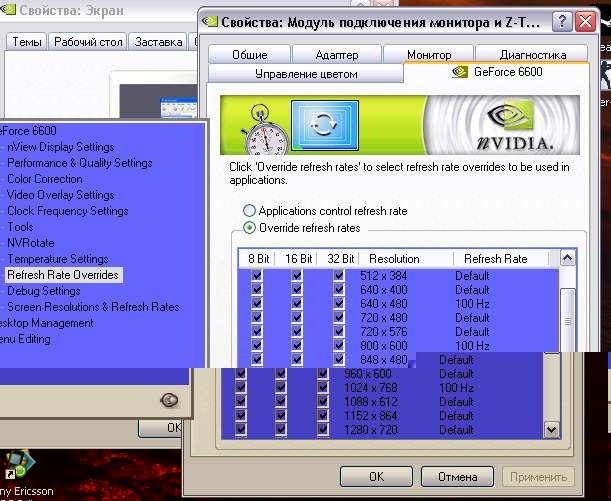Click the help question mark button
The image size is (611, 501).
562,21
